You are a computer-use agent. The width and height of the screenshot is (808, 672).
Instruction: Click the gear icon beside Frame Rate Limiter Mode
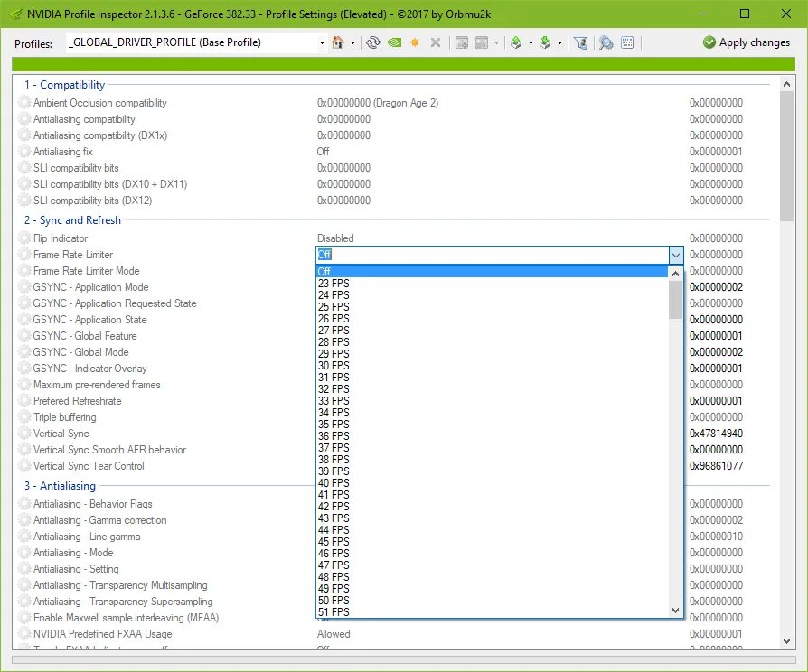24,271
